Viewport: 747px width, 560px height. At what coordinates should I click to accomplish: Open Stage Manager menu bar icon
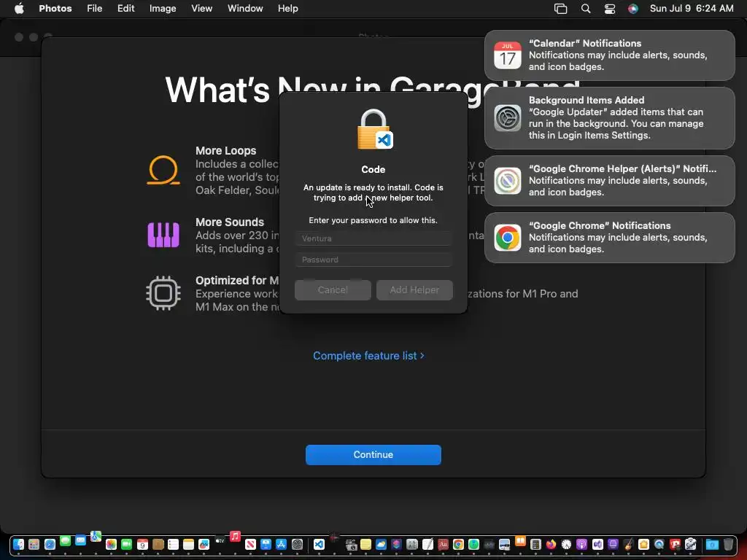561,9
